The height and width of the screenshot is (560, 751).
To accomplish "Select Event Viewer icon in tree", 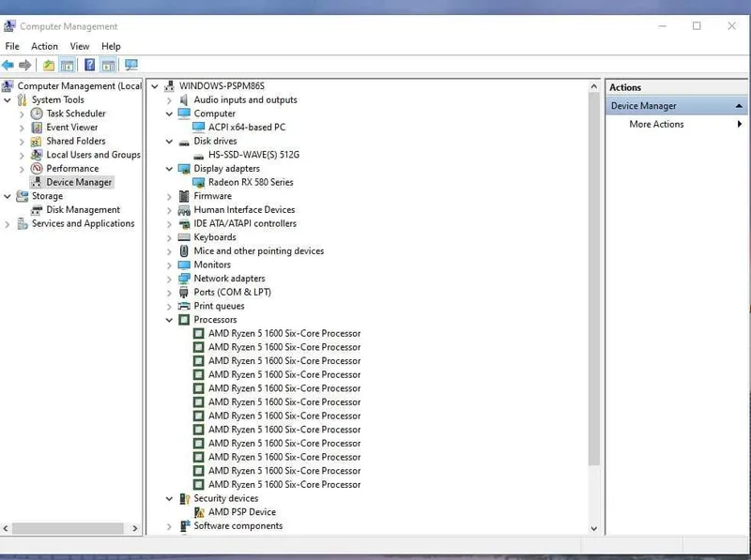I will point(37,128).
